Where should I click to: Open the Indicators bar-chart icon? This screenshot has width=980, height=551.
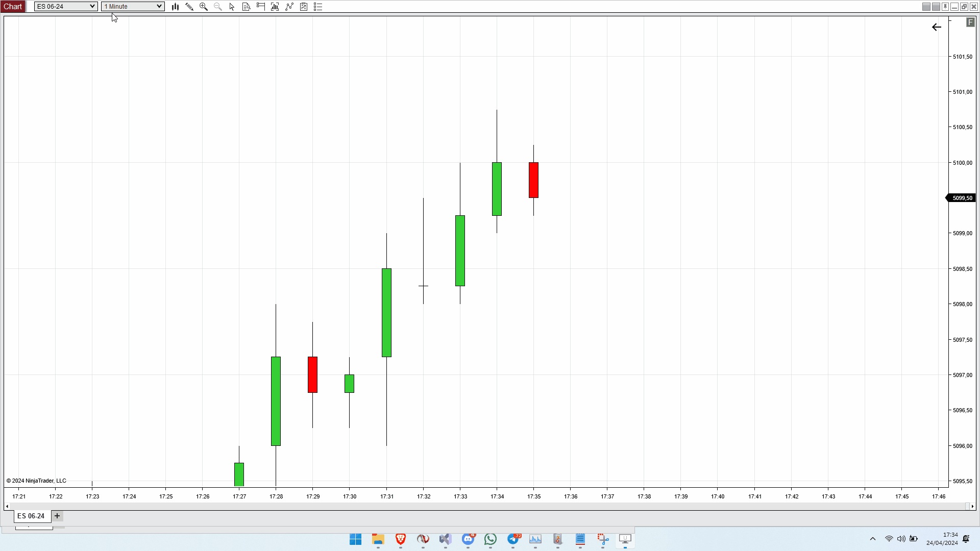click(x=275, y=7)
